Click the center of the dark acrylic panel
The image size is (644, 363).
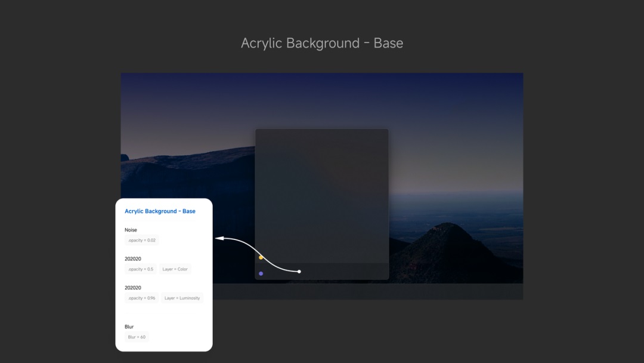[322, 197]
